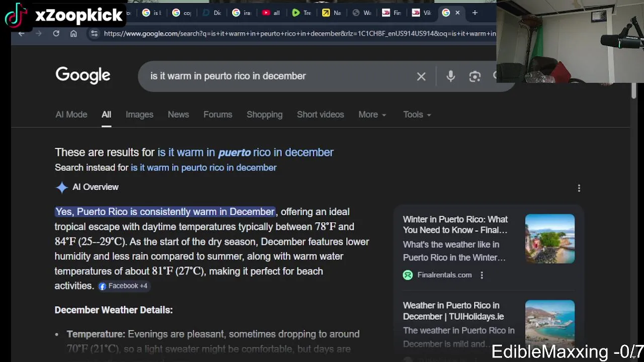Click the browser address bar URL
The image size is (644, 362).
coord(299,34)
